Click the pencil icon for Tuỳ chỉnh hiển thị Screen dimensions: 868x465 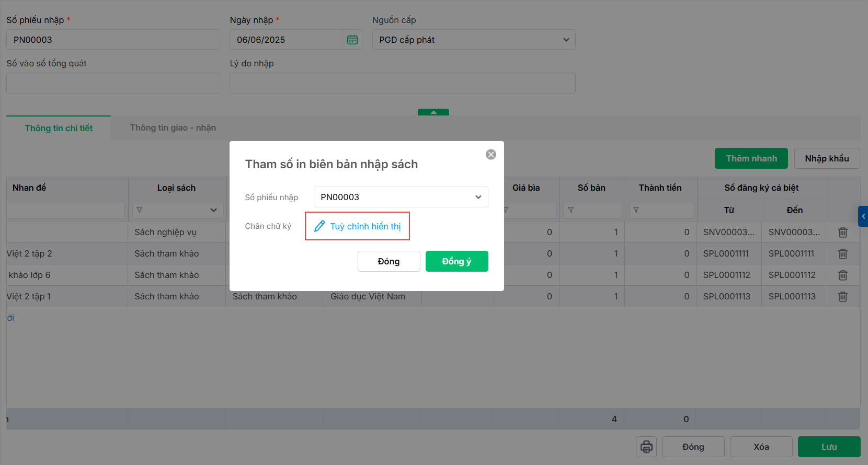[x=319, y=226]
